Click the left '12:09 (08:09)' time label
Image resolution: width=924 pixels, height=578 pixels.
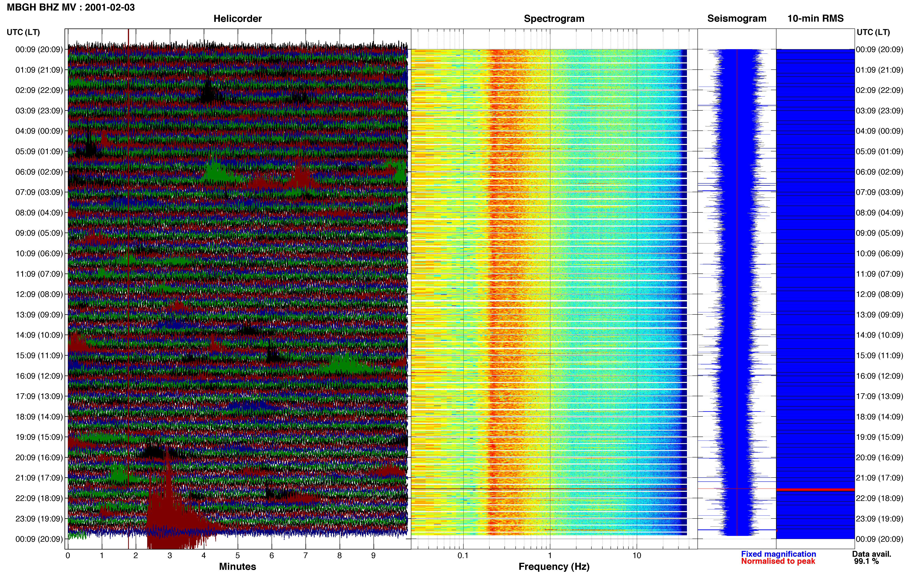pyautogui.click(x=39, y=294)
